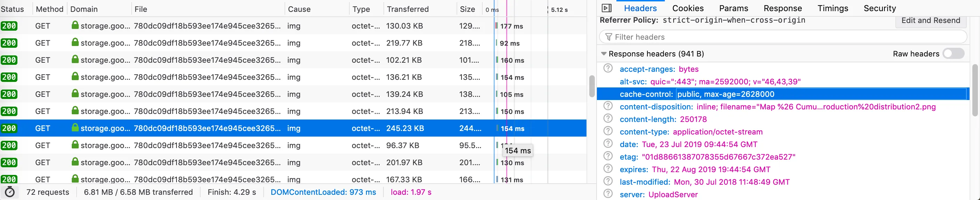This screenshot has width=980, height=200.
Task: Toggle the Raw headers switch
Action: pyautogui.click(x=954, y=54)
